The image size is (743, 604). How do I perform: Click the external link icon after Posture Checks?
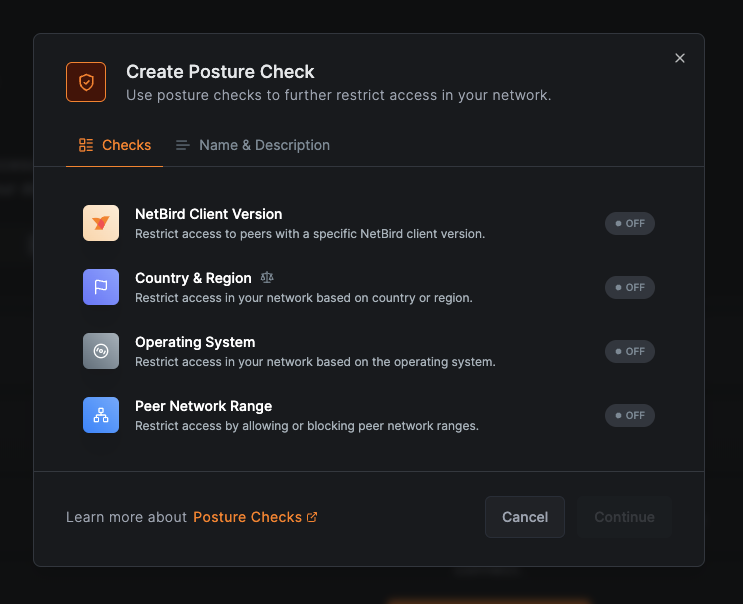point(312,517)
